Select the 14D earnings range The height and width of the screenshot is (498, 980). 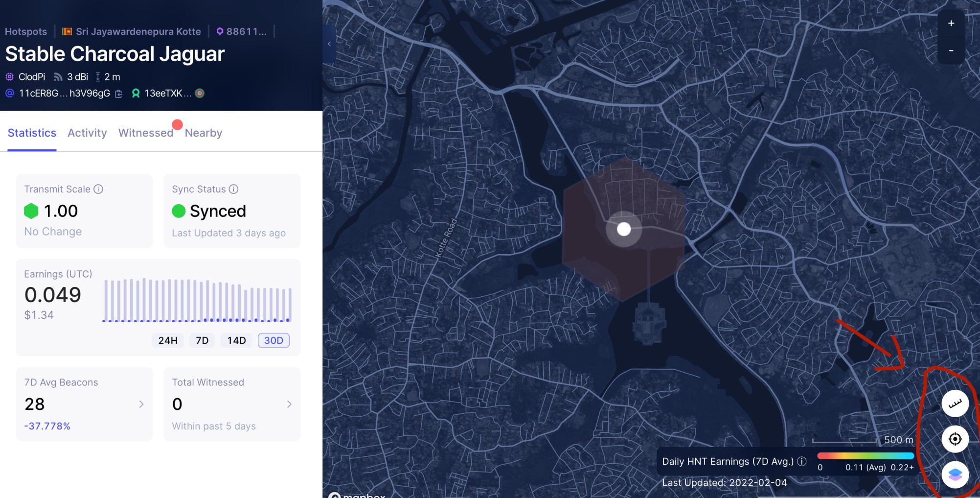(236, 340)
